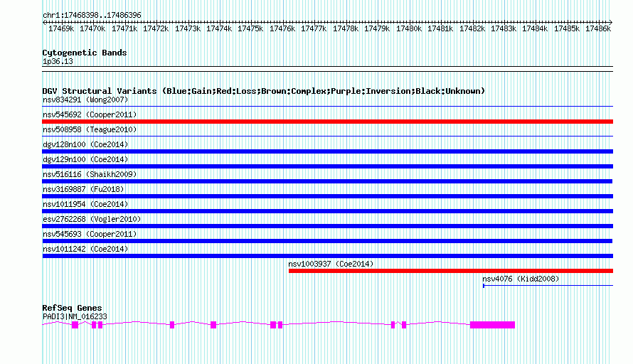Screen dimensions: 633x364
Task: Click ruler position 17476k
Action: coord(282,28)
